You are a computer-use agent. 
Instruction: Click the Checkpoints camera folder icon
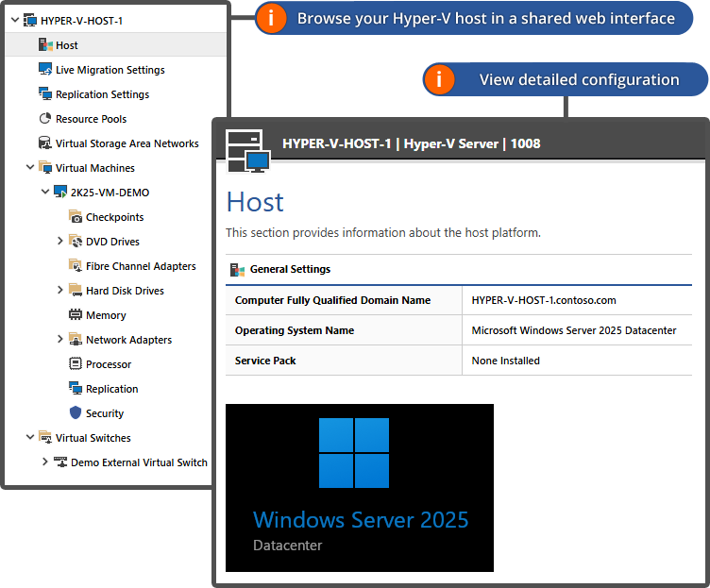(x=76, y=216)
